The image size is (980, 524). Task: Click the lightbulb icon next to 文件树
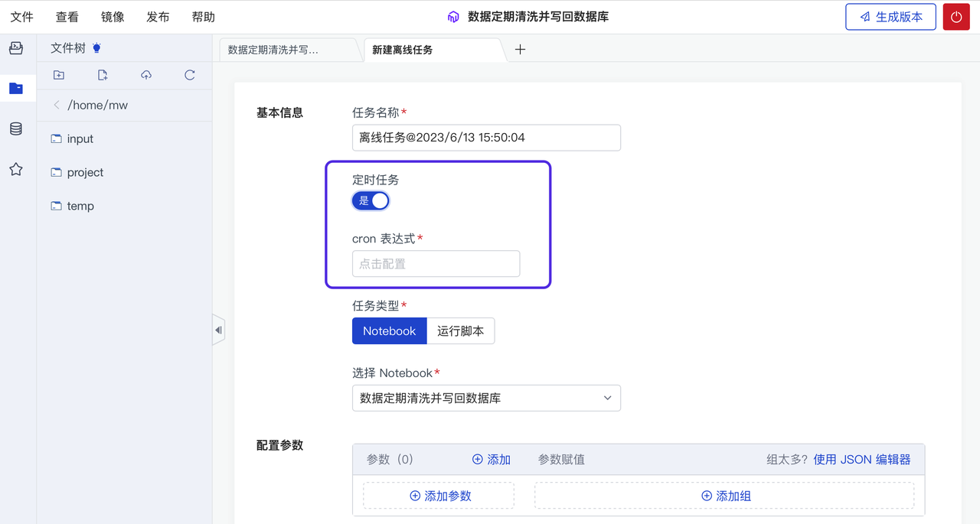click(x=96, y=47)
